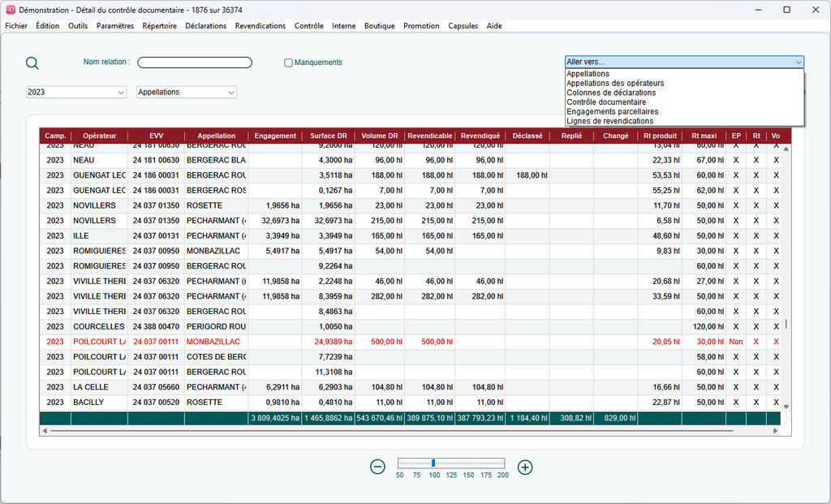Click the app icon in title bar
Image resolution: width=831 pixels, height=504 pixels.
click(10, 10)
